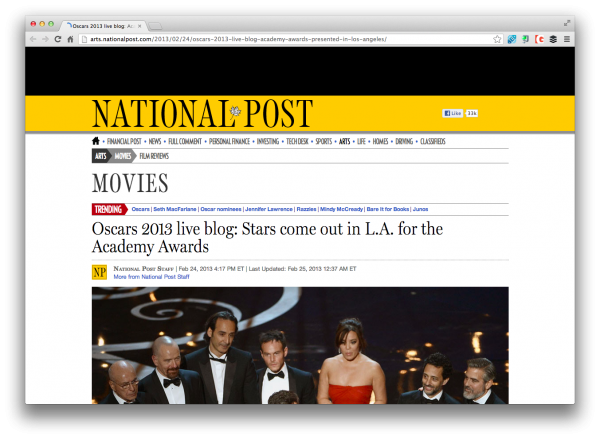600x439 pixels.
Task: Open the Homes section
Action: [x=380, y=141]
